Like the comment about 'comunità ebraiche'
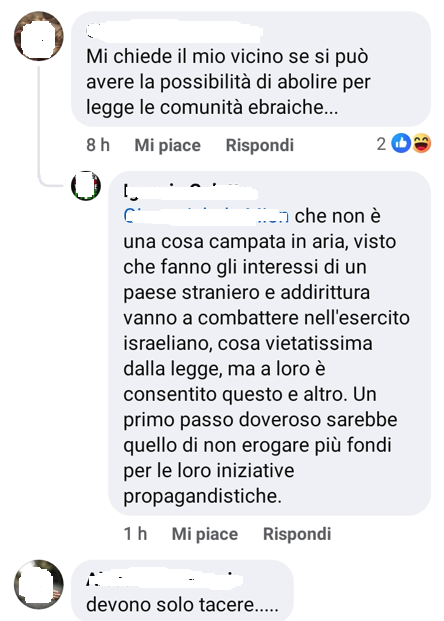This screenshot has width=444, height=621. click(168, 145)
